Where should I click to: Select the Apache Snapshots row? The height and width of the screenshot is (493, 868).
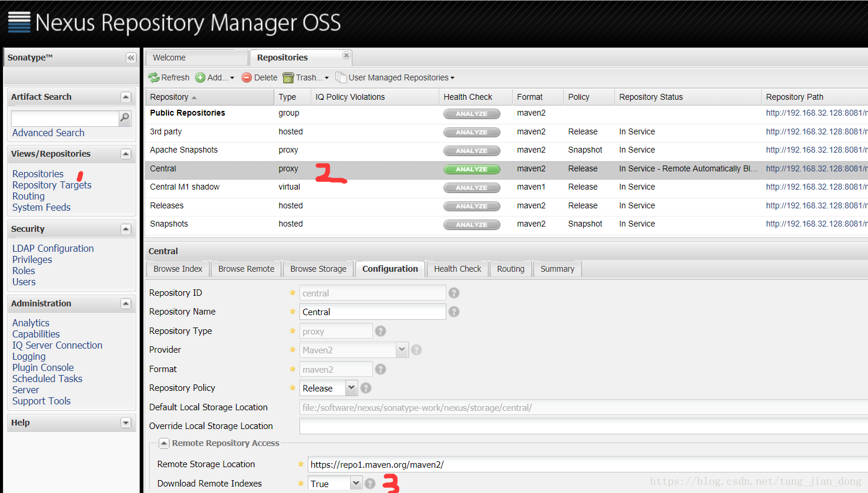click(x=506, y=150)
